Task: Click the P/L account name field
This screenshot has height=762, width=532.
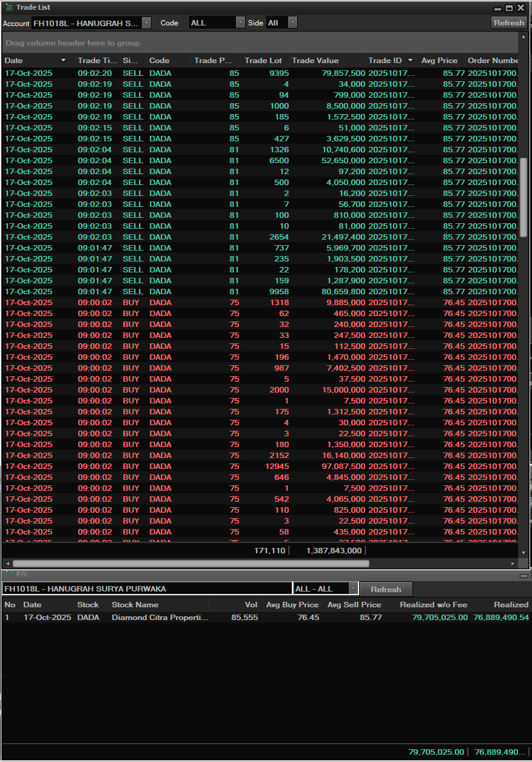Action: pyautogui.click(x=147, y=589)
